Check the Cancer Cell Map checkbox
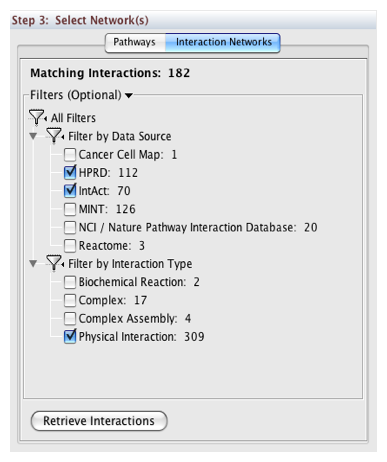387x462 pixels. point(70,154)
